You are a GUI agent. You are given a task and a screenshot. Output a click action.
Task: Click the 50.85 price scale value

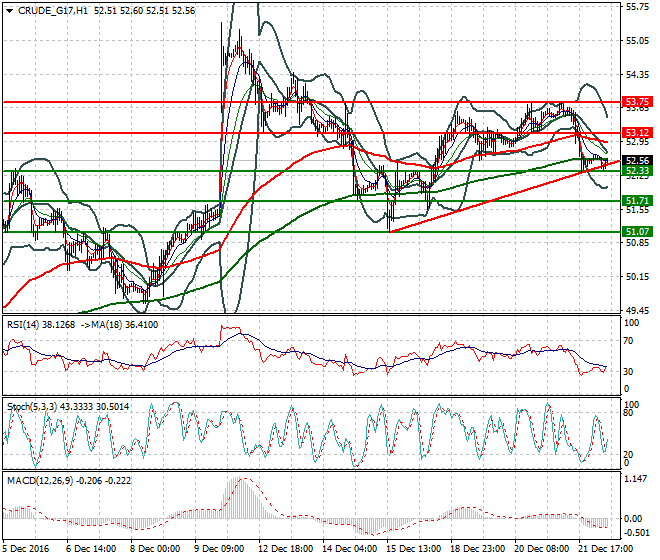coord(637,243)
